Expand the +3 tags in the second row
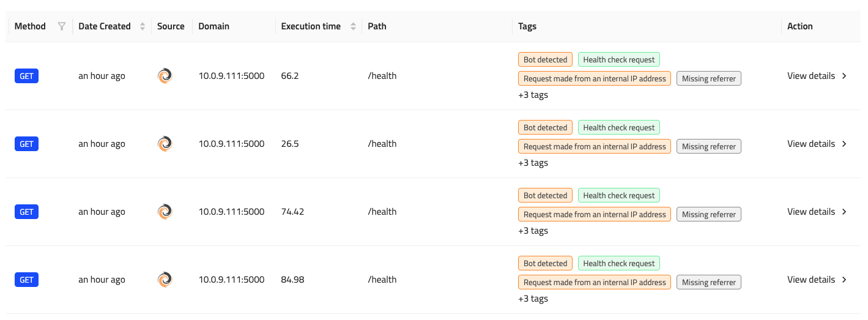 pos(533,163)
